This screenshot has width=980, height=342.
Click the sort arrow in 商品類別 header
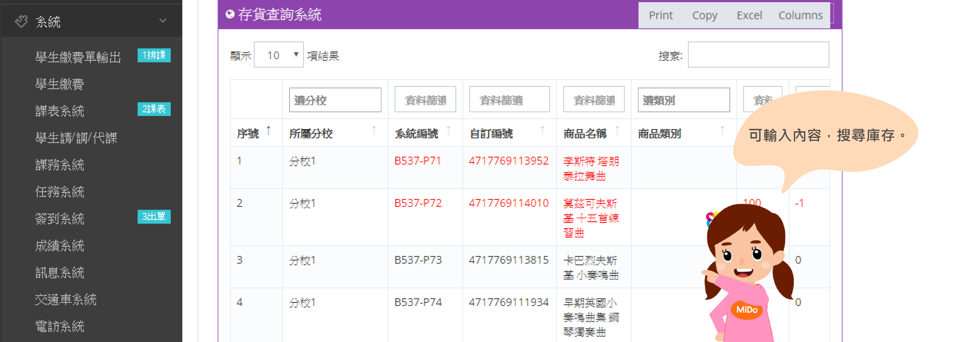[722, 131]
